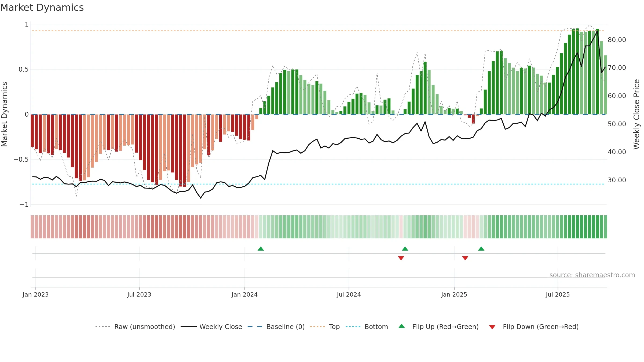
Task: Click the Jan 2023 x-axis label
Action: 36,294
